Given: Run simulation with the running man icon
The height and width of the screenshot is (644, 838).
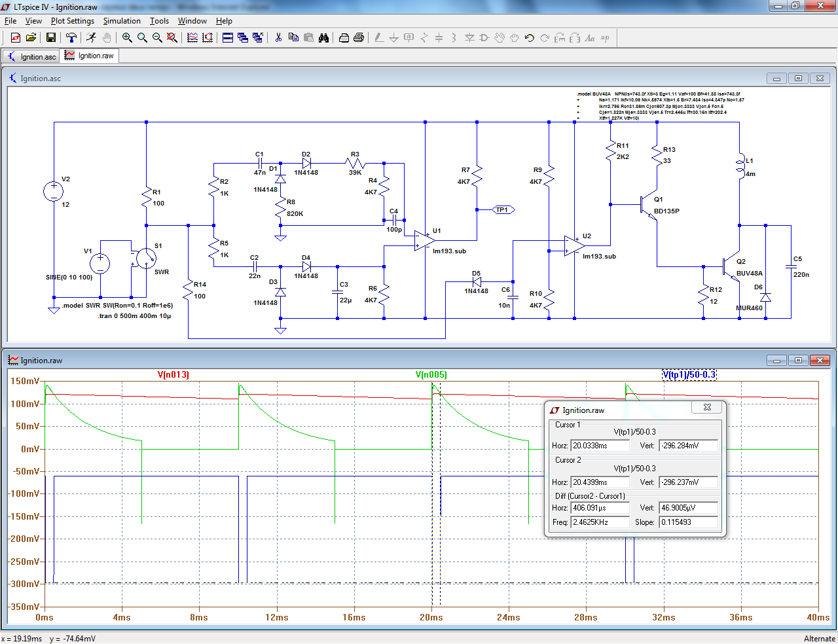Looking at the screenshot, I should tap(91, 38).
